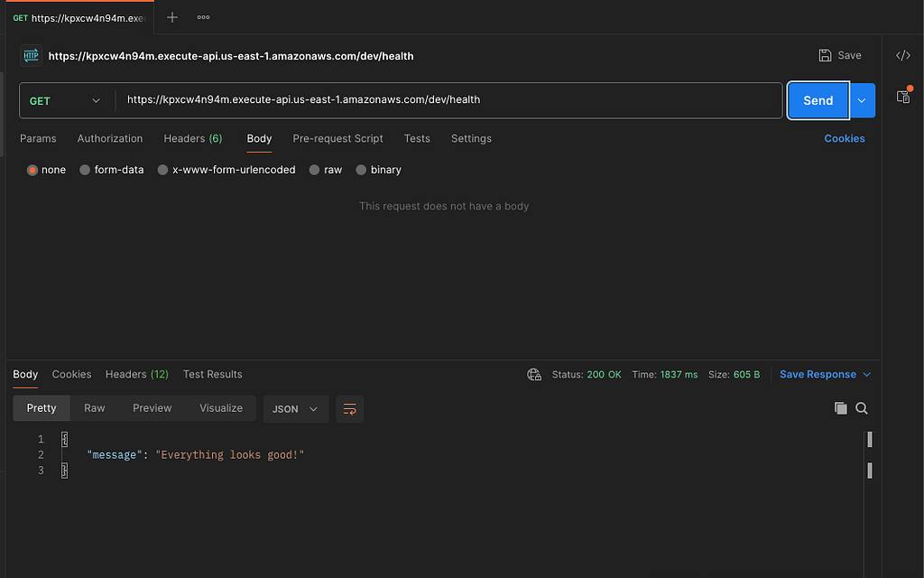The image size is (924, 578).
Task: Switch response view to Raw
Action: (x=94, y=408)
